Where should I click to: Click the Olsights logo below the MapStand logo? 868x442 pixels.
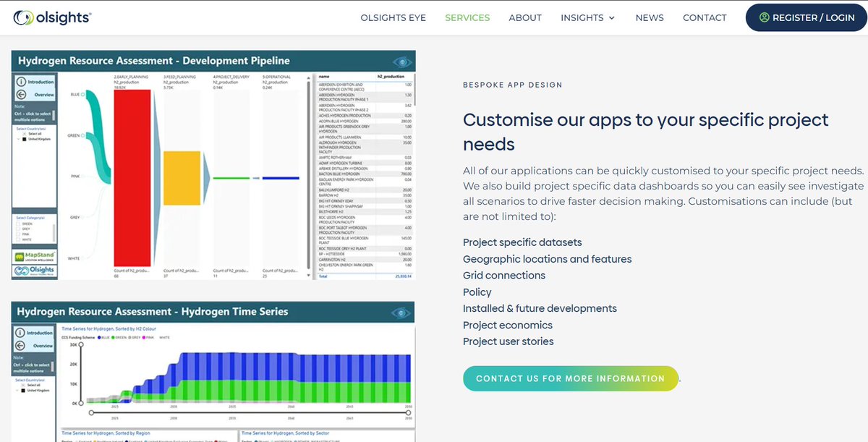pos(34,271)
